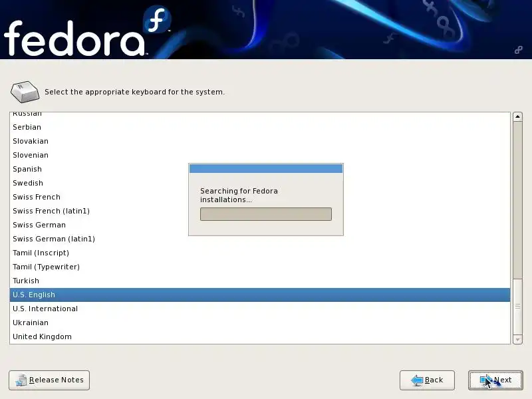Choose Tamil (Inscript) keyboard
The height and width of the screenshot is (399, 532).
click(260, 253)
